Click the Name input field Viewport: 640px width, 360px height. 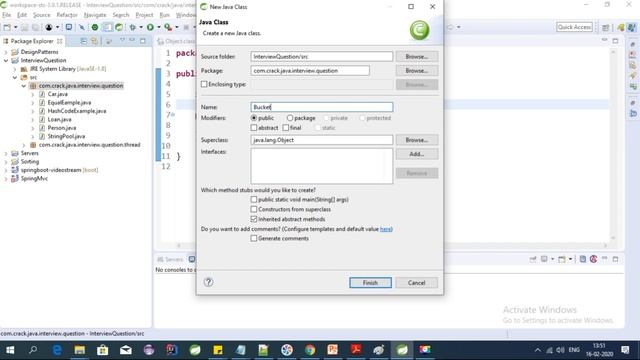pyautogui.click(x=322, y=107)
